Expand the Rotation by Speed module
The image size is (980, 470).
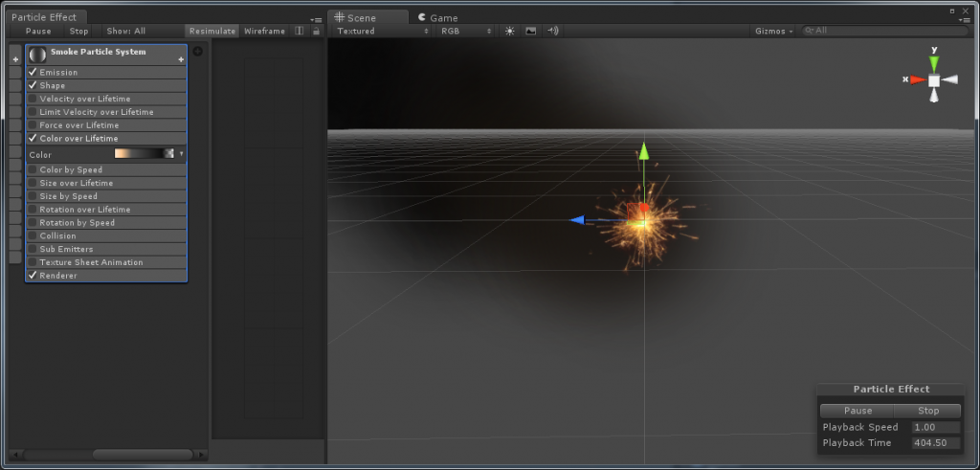106,222
